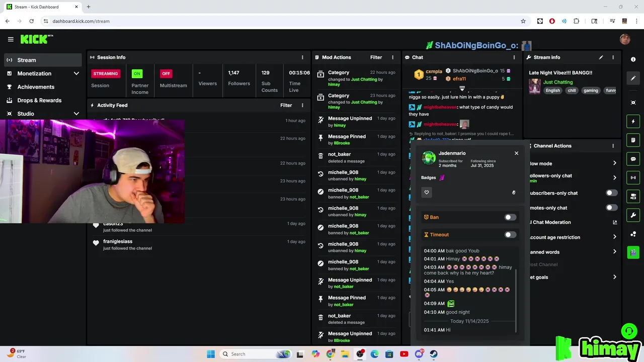Click the green clapperboard icon in right rail
The image size is (644, 362).
(633, 252)
